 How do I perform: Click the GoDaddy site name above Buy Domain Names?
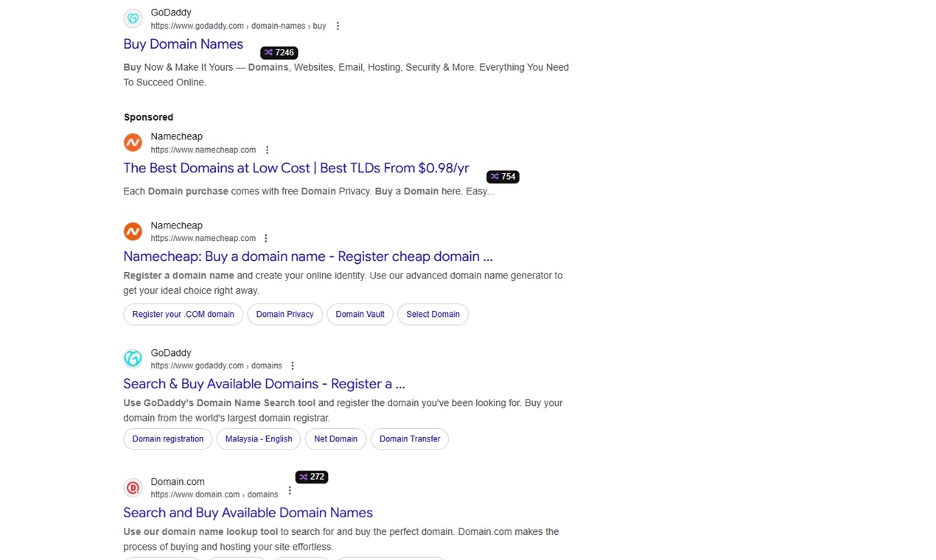(171, 13)
